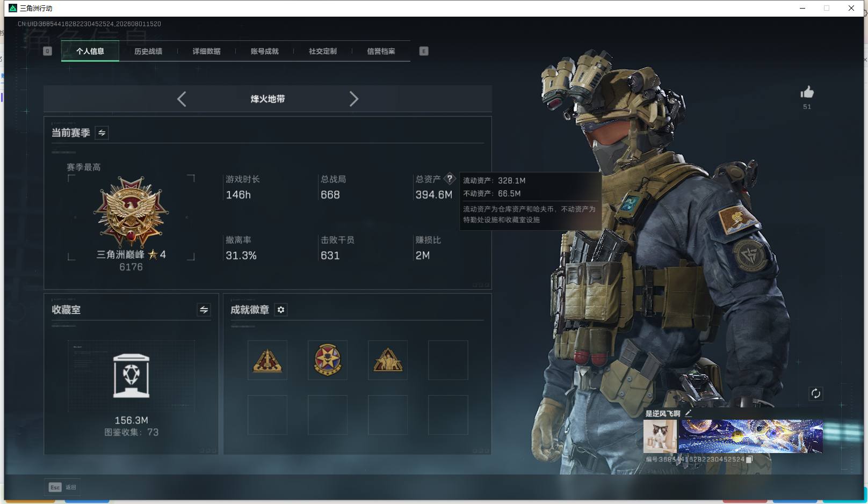The image size is (868, 504).
Task: Close the 三角洲行动 window
Action: (851, 8)
